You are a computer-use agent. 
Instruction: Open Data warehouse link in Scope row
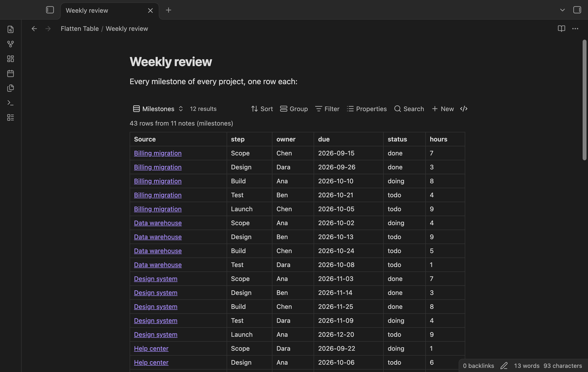158,223
